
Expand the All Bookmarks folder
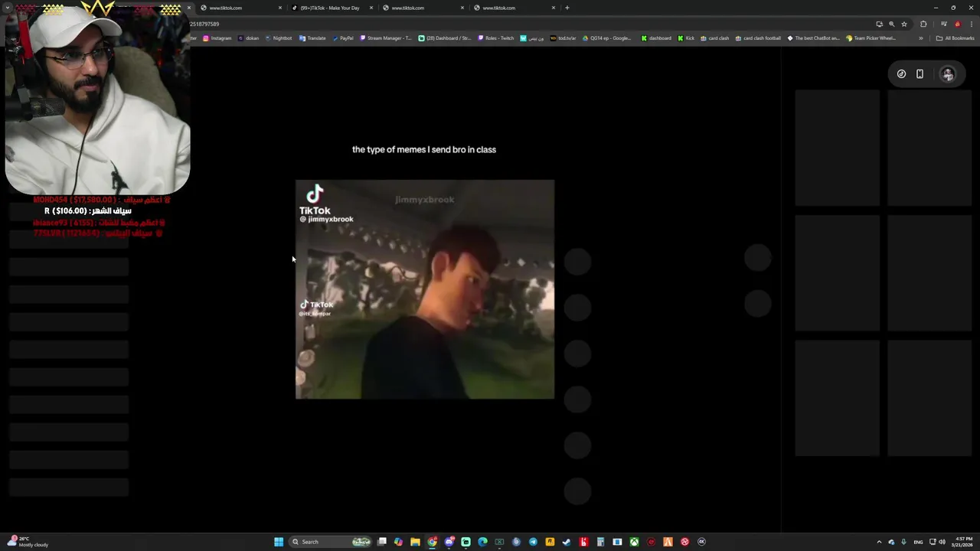(x=955, y=38)
